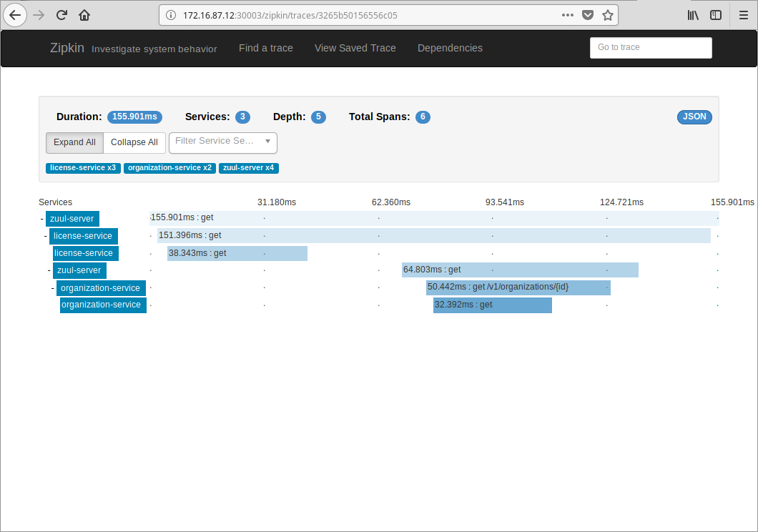The width and height of the screenshot is (758, 532).
Task: Click the 62.360ms timeline label
Action: pos(391,202)
